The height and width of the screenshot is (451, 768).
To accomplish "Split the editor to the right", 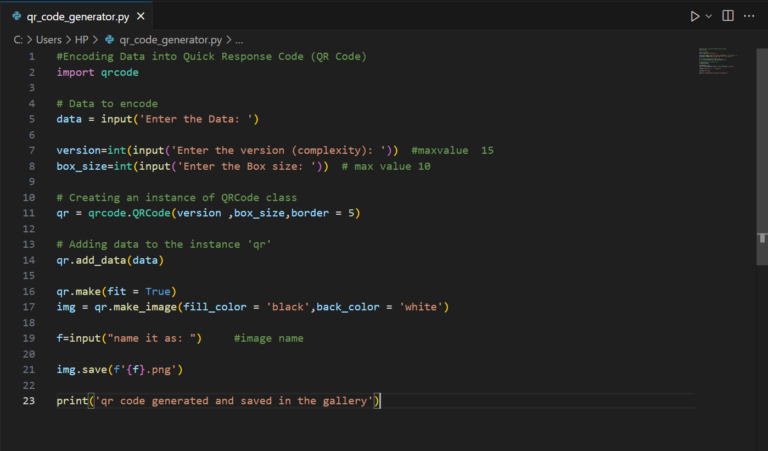I will pos(728,16).
